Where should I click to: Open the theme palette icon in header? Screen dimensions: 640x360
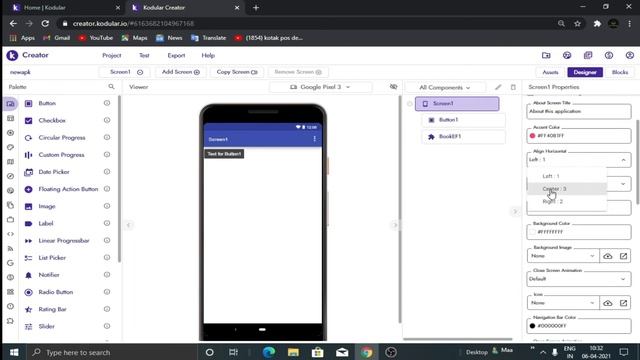pyautogui.click(x=567, y=55)
